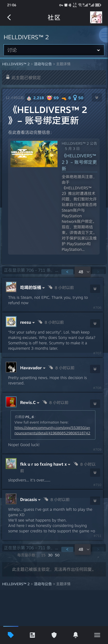Open the Store tag tab icon
The image size is (108, 644).
[x=11, y=635]
